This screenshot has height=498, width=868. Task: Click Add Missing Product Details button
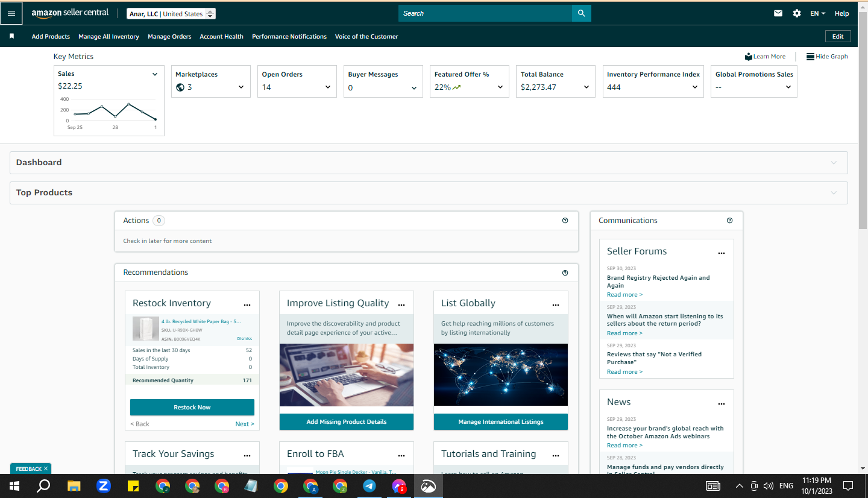[347, 422]
